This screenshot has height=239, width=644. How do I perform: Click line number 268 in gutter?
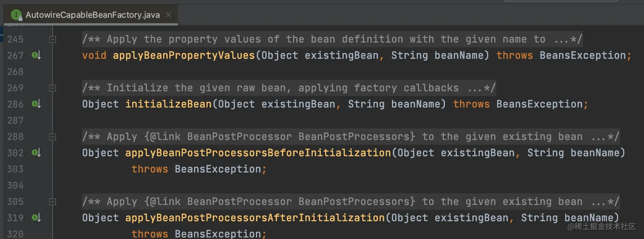[15, 72]
